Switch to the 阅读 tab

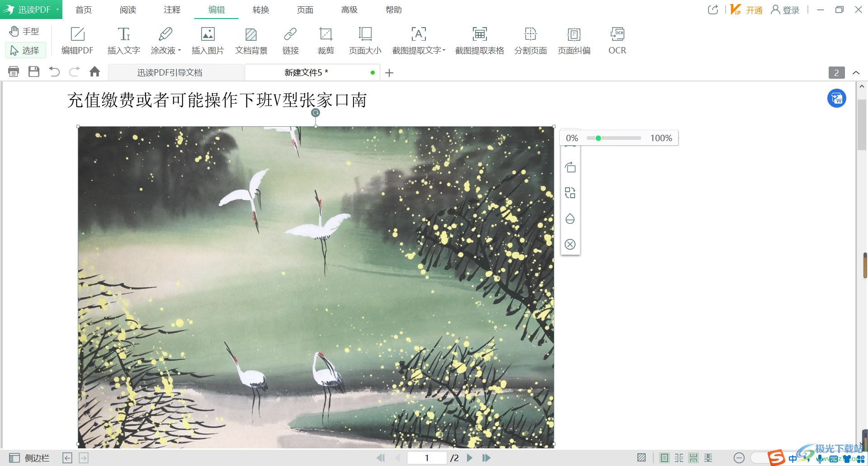pos(128,10)
